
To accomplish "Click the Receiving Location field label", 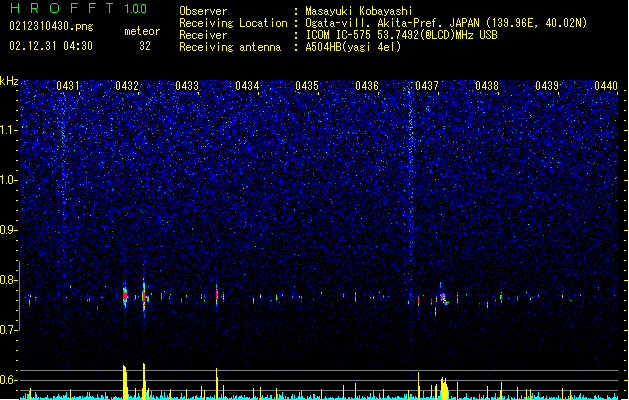I will [233, 23].
